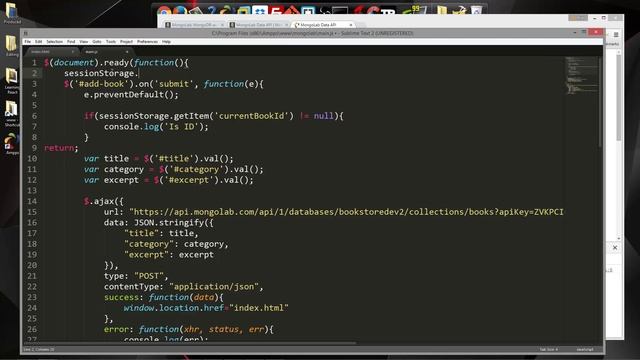The width and height of the screenshot is (640, 360).
Task: Click e.preventDefault() on line 4
Action: point(131,94)
